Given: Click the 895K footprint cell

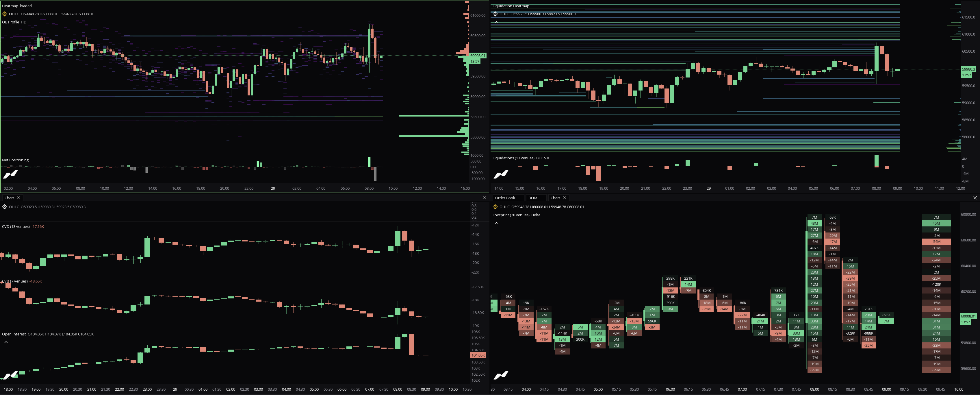Looking at the screenshot, I should tap(886, 315).
